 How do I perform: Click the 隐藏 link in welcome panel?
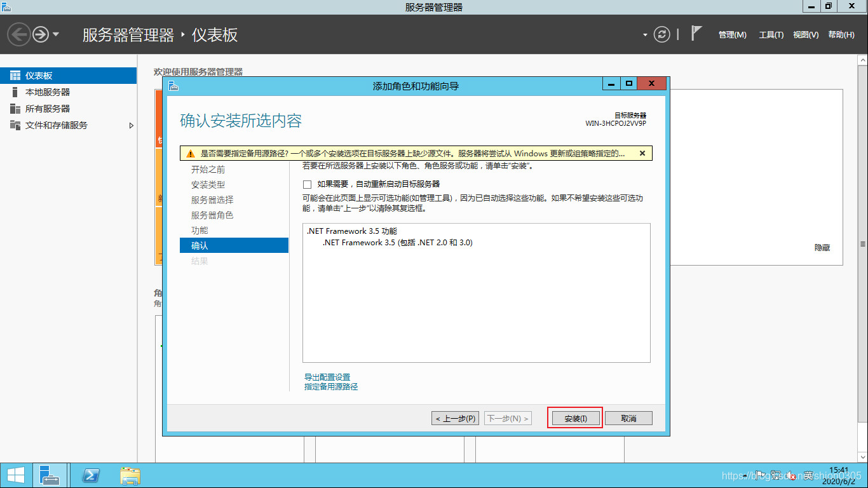pos(822,248)
